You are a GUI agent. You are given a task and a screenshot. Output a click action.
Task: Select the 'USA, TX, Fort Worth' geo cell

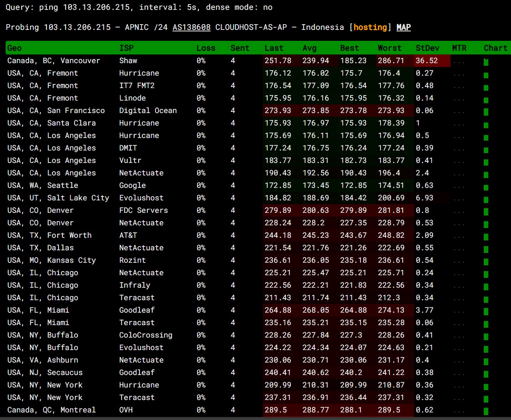[x=50, y=236]
